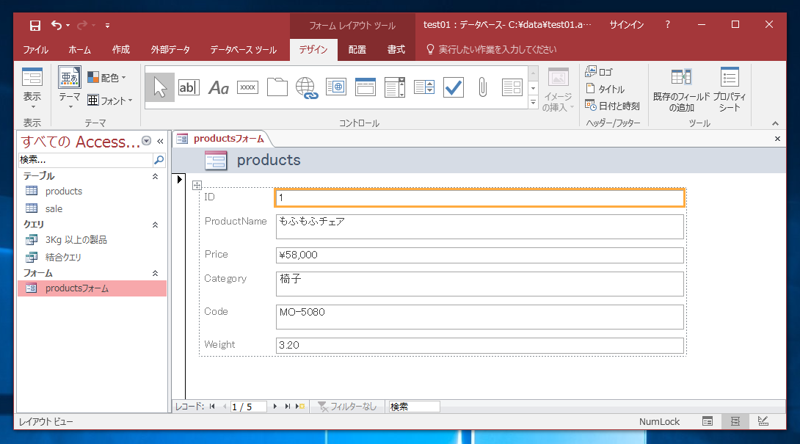This screenshot has height=444, width=800.
Task: Choose the Subform/Subreport control icon
Action: point(512,87)
